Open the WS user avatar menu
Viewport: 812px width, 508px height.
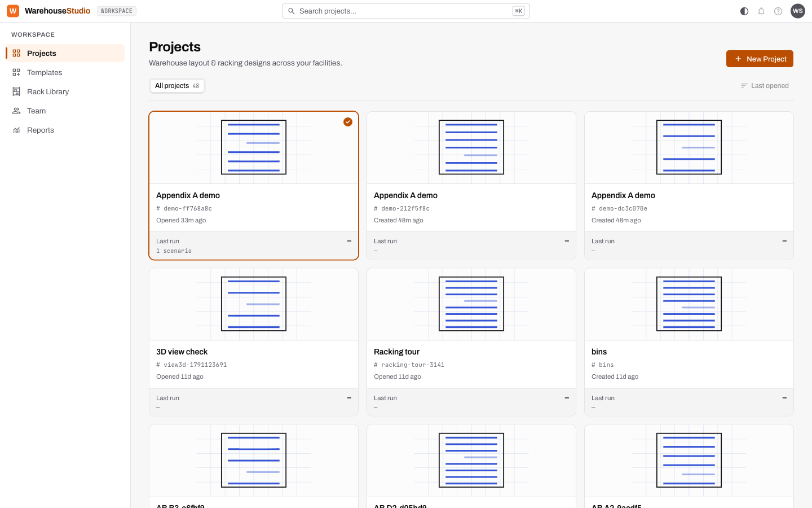(798, 11)
